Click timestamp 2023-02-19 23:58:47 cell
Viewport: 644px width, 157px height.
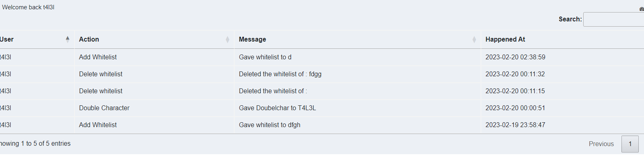coord(515,125)
